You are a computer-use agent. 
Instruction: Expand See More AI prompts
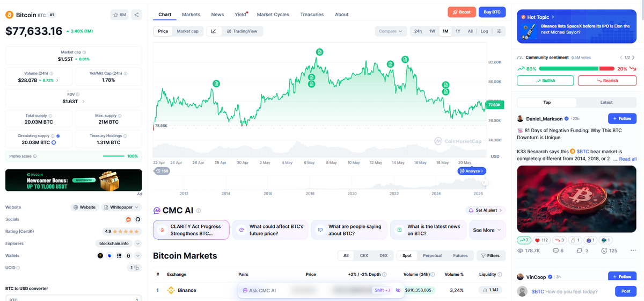487,230
